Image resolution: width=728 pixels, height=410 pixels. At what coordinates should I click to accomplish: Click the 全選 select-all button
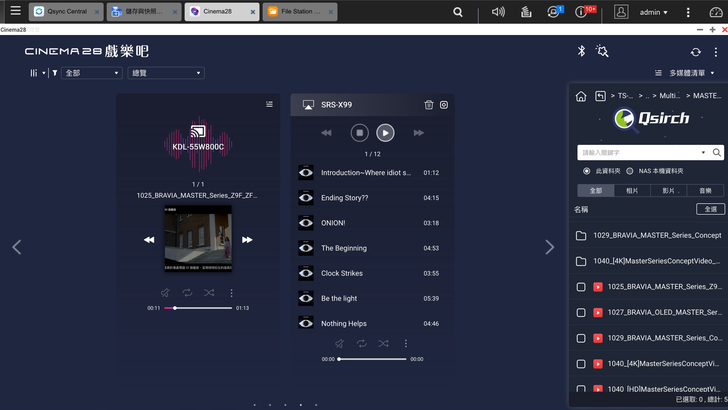[710, 209]
